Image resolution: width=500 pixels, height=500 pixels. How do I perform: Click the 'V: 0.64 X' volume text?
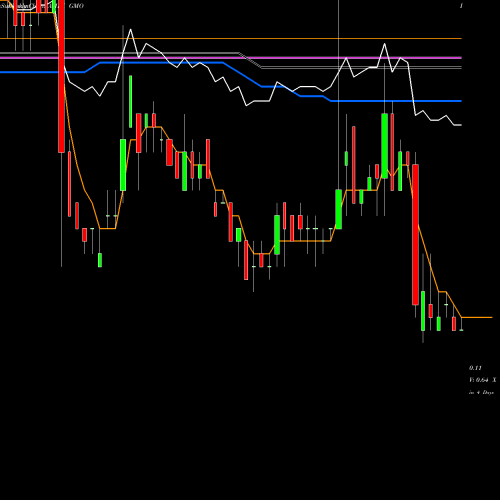coord(482,380)
